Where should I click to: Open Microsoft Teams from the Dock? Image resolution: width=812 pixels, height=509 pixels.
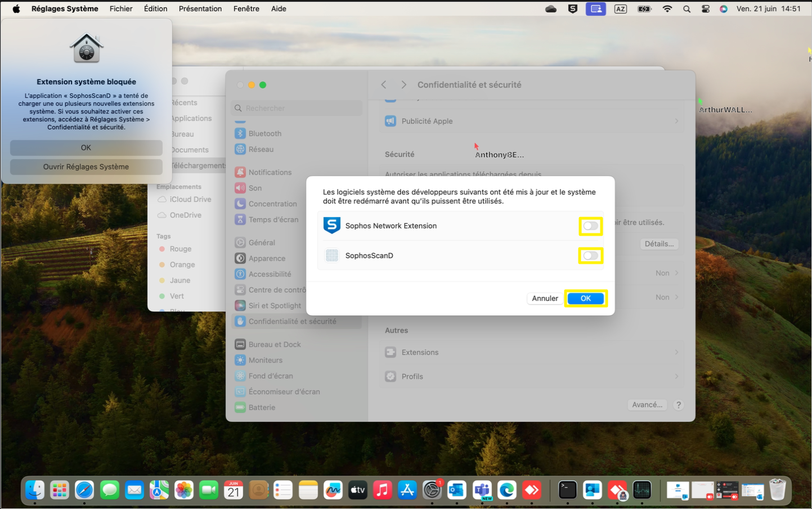coord(482,490)
